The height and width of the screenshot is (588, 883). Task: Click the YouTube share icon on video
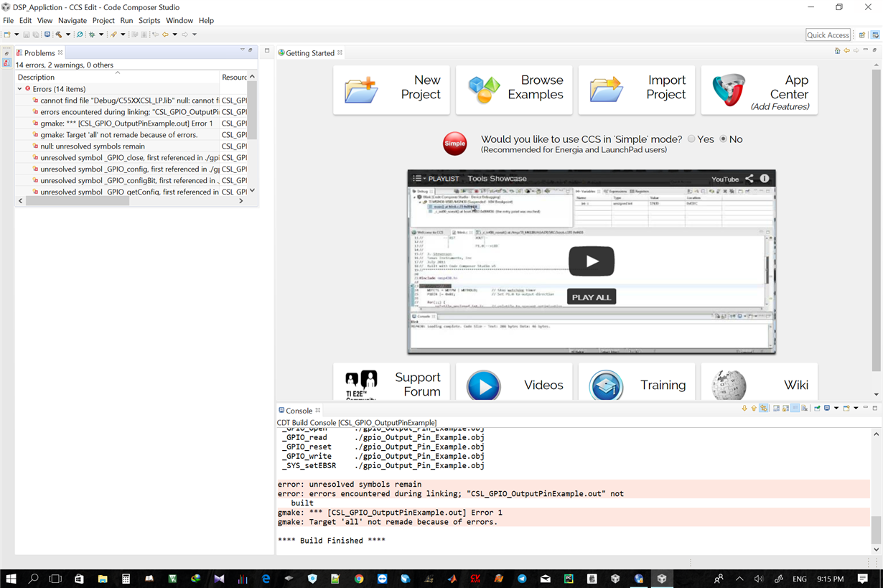[x=749, y=179]
